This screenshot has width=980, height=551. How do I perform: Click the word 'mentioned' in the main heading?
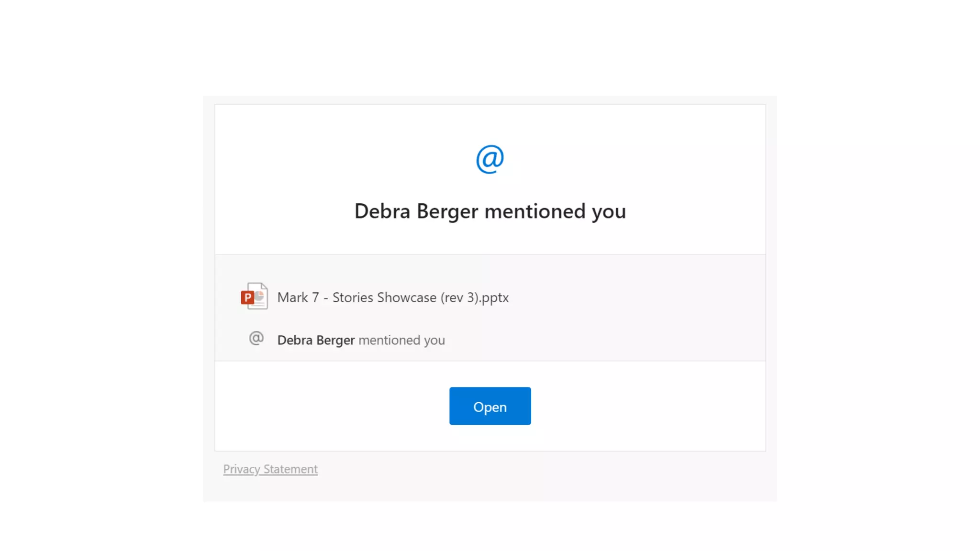tap(535, 211)
